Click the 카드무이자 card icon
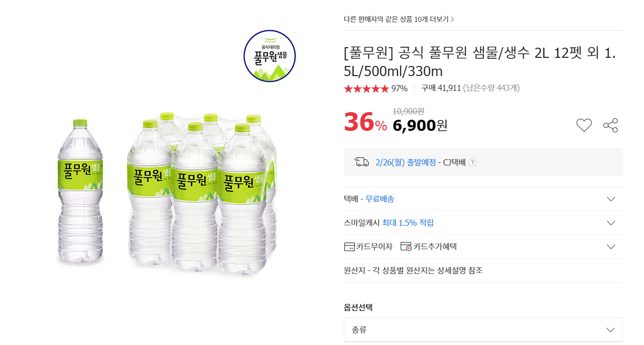This screenshot has height=345, width=644. point(349,247)
